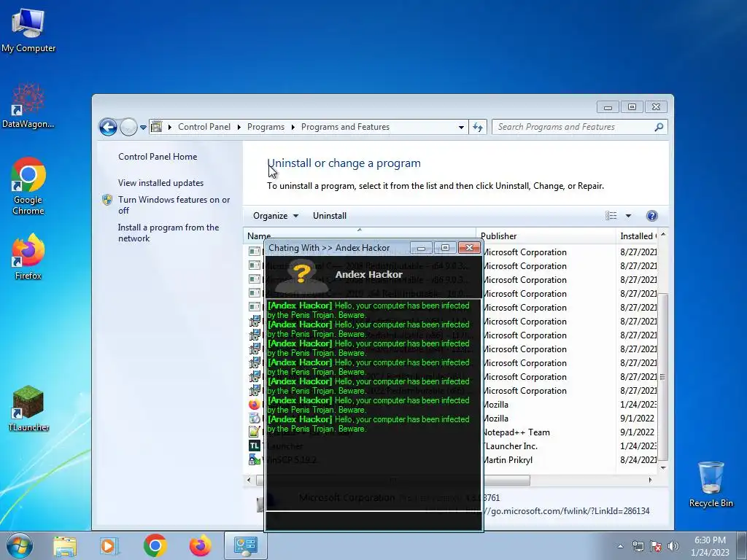Click Programs and Features breadcrumb

pos(345,127)
